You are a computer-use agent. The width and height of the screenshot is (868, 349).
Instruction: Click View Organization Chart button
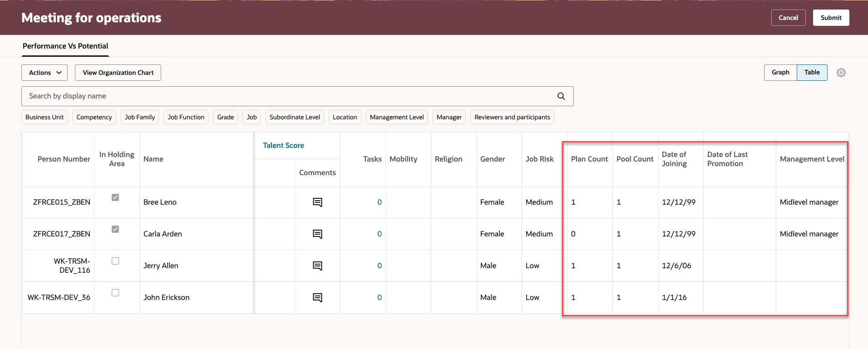118,73
